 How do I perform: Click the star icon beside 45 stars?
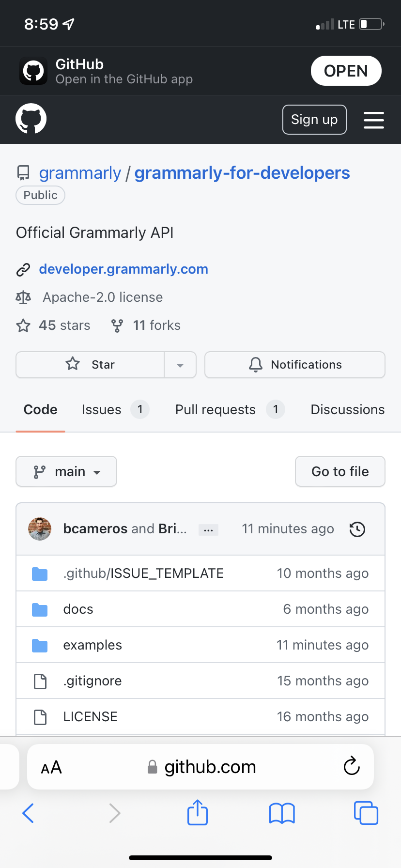(23, 325)
